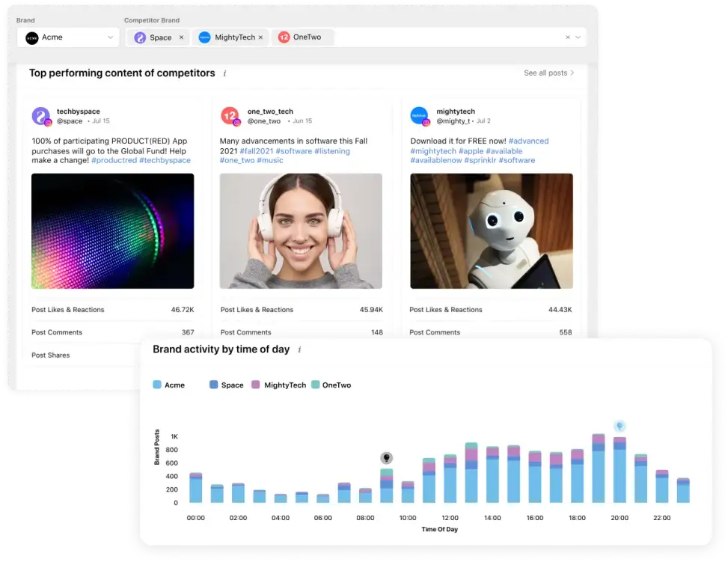Click the lightbulb insight marker above 09:00 bar
The image size is (728, 562).
coord(386,458)
